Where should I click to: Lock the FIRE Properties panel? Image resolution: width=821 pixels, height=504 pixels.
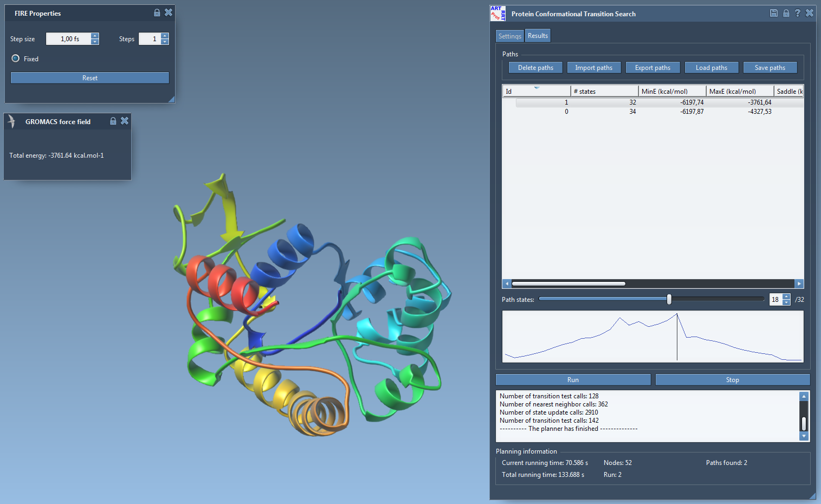tap(157, 12)
